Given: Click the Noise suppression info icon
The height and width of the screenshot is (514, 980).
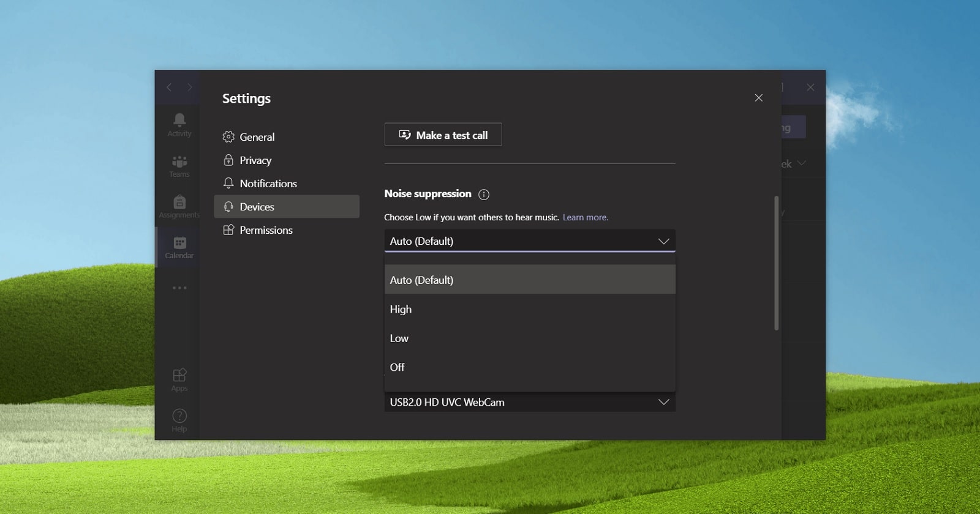Looking at the screenshot, I should point(484,195).
